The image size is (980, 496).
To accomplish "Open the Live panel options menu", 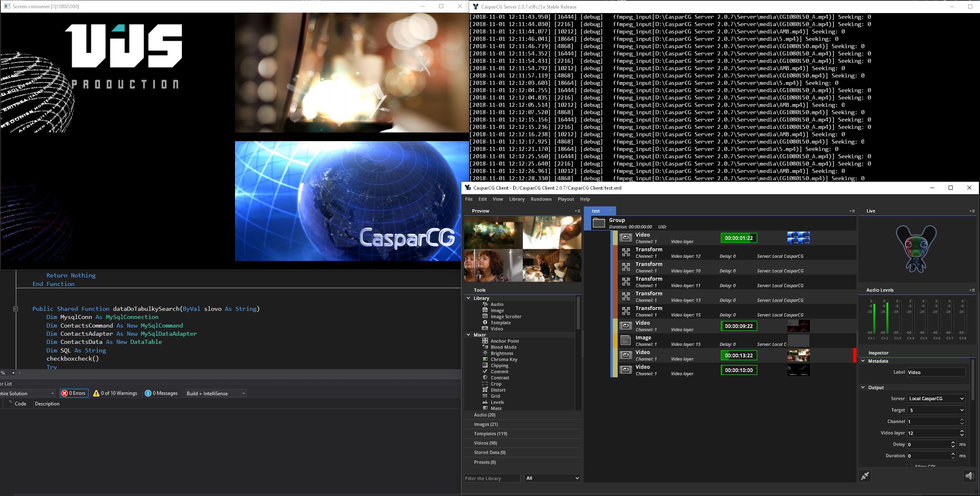I will (x=972, y=211).
